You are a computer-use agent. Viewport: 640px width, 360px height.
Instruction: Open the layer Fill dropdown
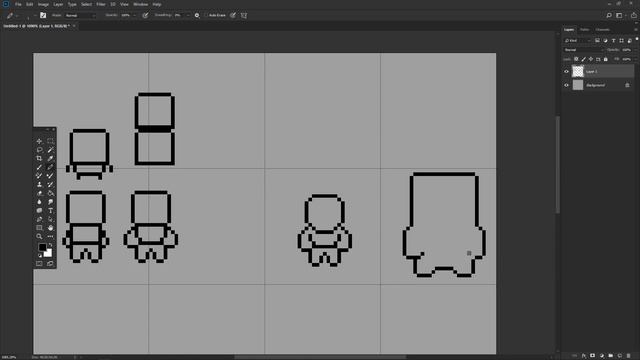636,59
